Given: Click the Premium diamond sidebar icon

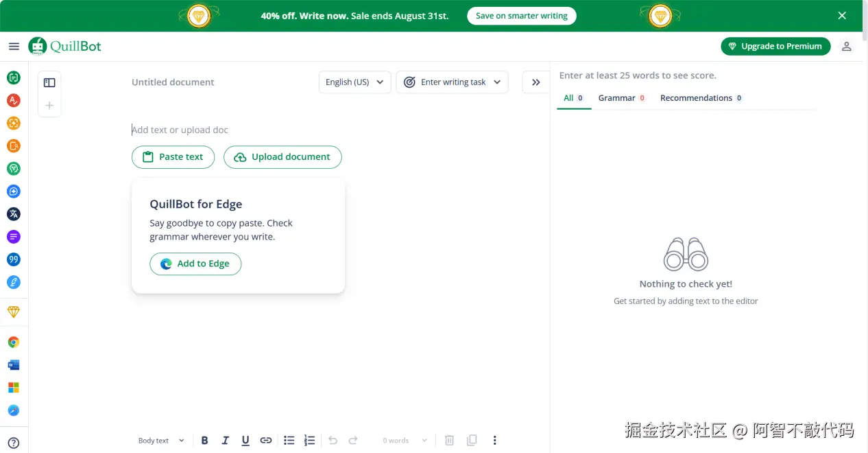Looking at the screenshot, I should (x=14, y=312).
